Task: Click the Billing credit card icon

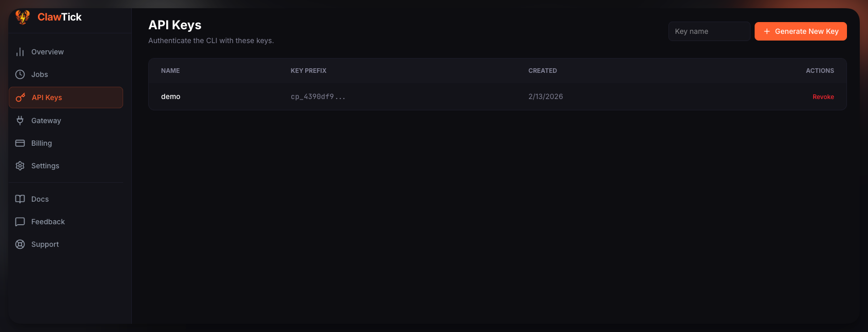Action: point(20,143)
